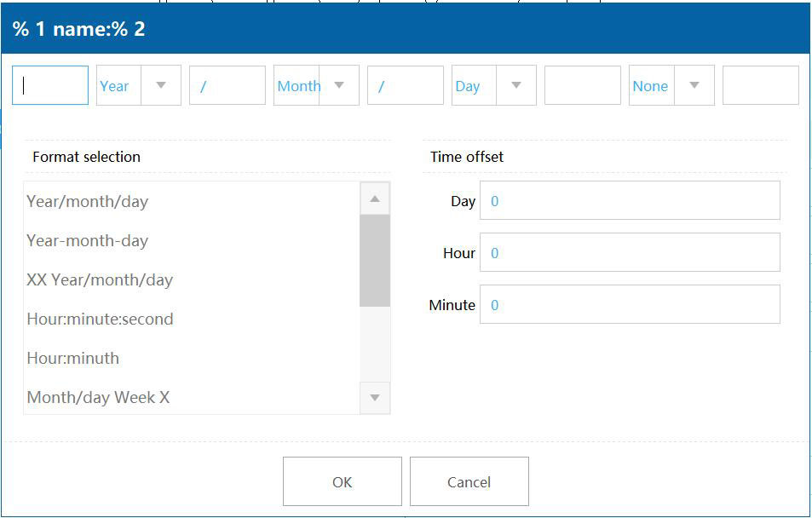This screenshot has width=812, height=518.
Task: Open the Year dropdown arrow
Action: [x=161, y=85]
